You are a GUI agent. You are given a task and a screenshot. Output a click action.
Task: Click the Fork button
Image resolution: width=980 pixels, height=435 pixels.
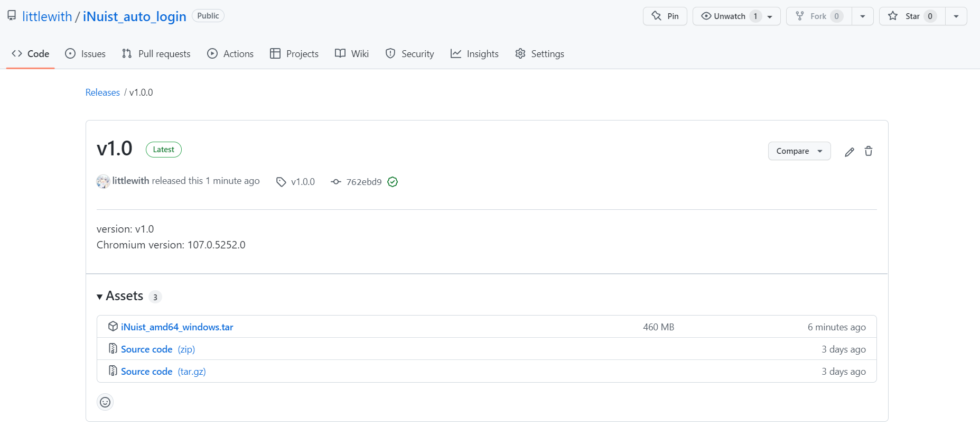coord(819,16)
